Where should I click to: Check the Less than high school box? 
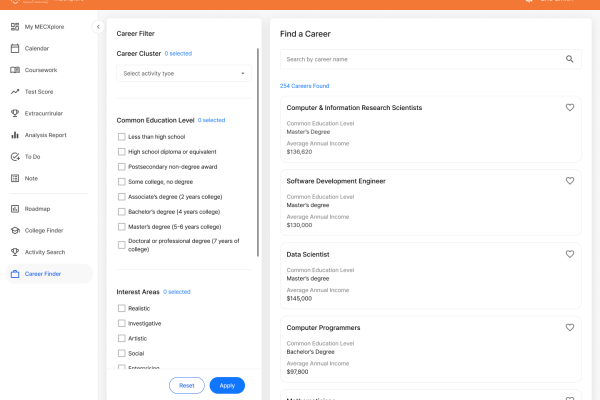[121, 137]
